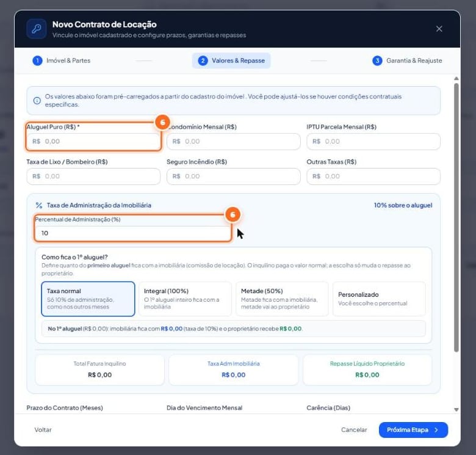Click the '10% sobre o aluguel' text
Viewport: 476px width, 455px height.
point(403,205)
